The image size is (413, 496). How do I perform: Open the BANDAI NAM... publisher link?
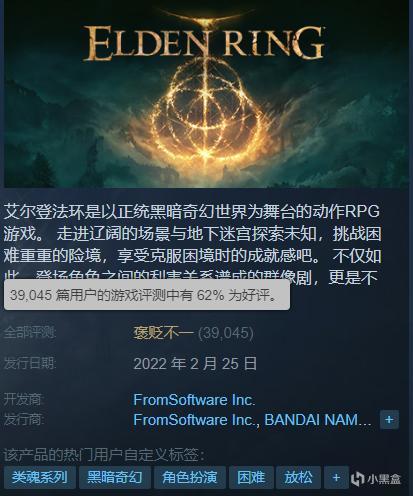(x=318, y=420)
